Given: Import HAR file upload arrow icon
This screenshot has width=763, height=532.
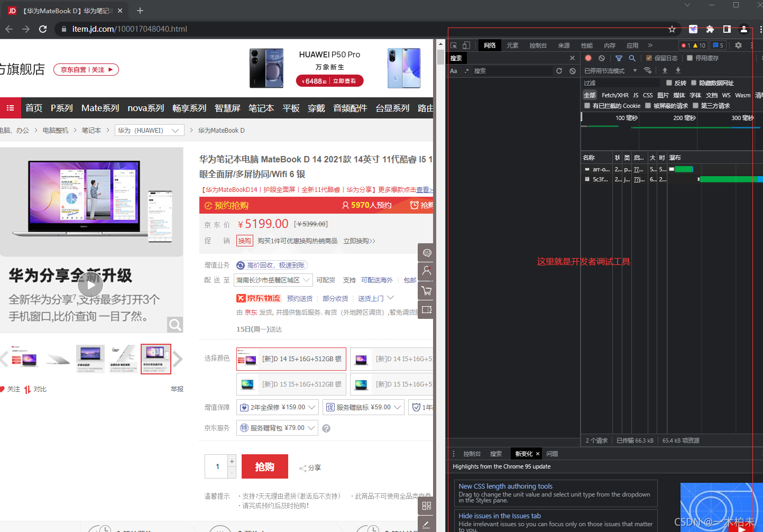Looking at the screenshot, I should [665, 70].
